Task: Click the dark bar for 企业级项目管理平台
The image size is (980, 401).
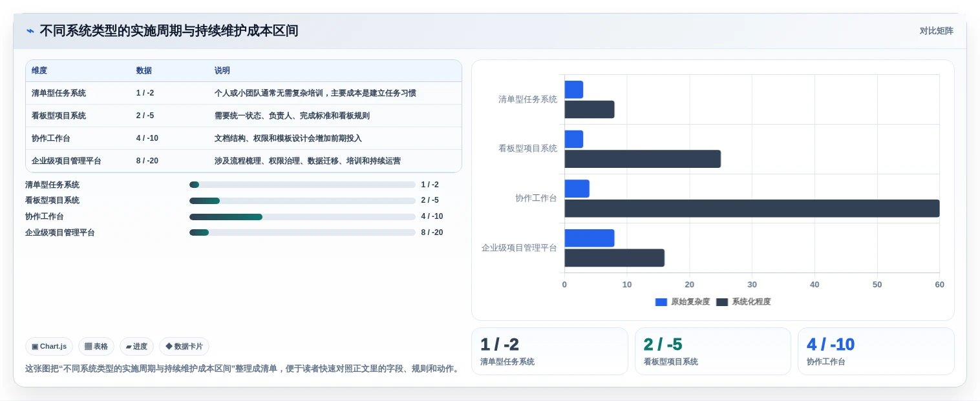Action: coord(614,258)
